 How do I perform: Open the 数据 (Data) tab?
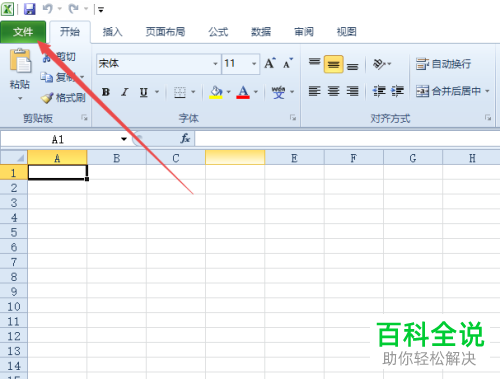tap(261, 32)
